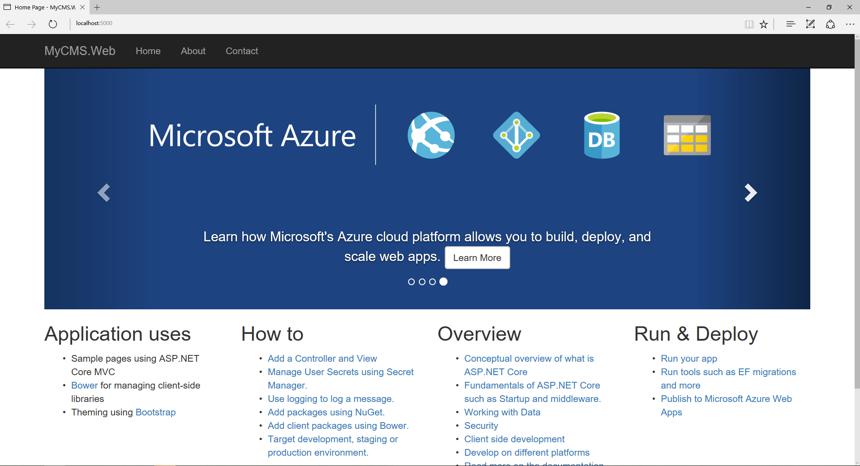This screenshot has width=860, height=466.
Task: Click the MyCMS.Web brand link
Action: (x=80, y=51)
